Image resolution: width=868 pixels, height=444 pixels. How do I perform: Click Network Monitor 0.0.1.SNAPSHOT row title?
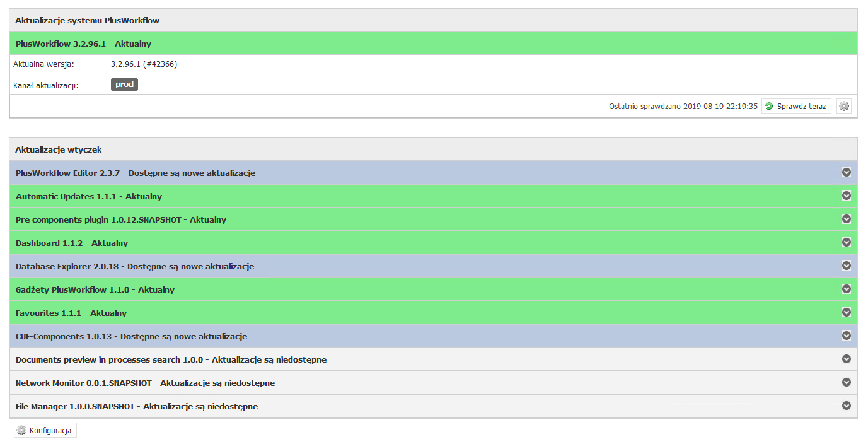coord(145,383)
